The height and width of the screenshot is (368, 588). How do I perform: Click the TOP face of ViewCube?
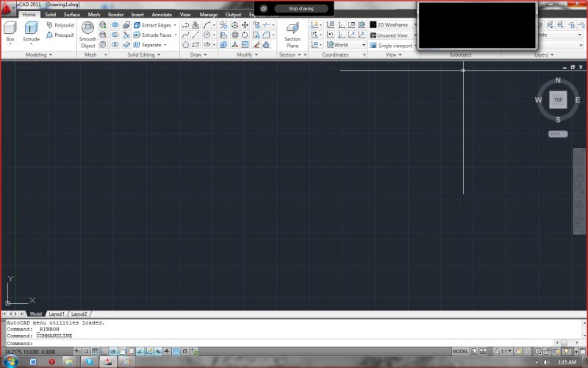(558, 99)
